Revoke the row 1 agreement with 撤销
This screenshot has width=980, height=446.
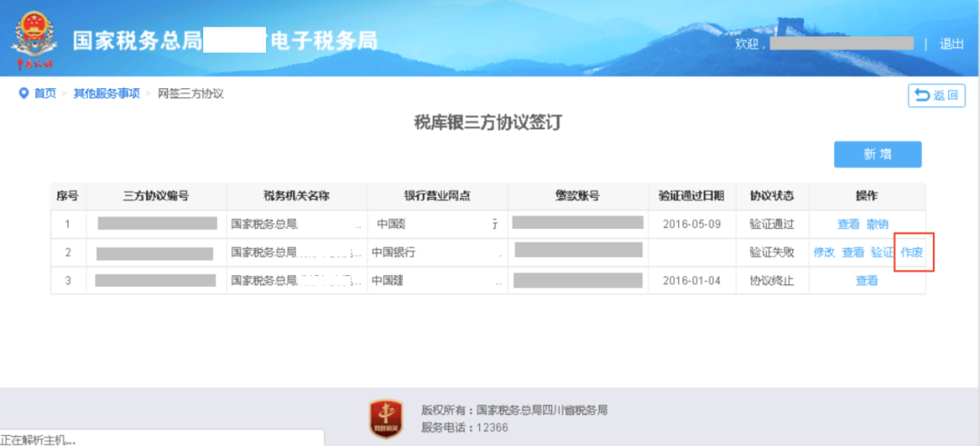(877, 224)
